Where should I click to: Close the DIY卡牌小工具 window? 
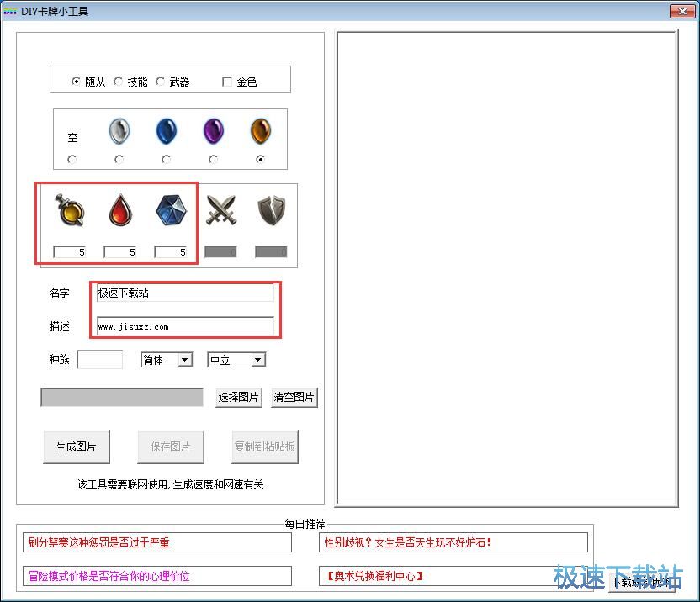coord(681,12)
